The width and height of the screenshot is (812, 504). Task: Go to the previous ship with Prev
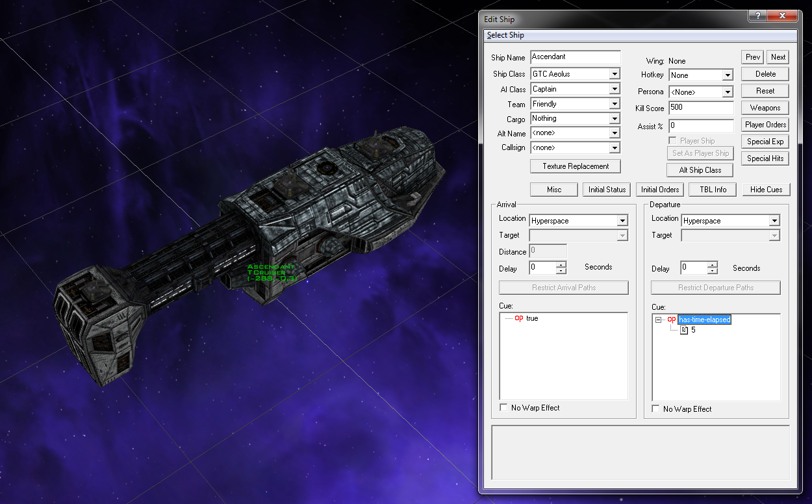pyautogui.click(x=753, y=57)
